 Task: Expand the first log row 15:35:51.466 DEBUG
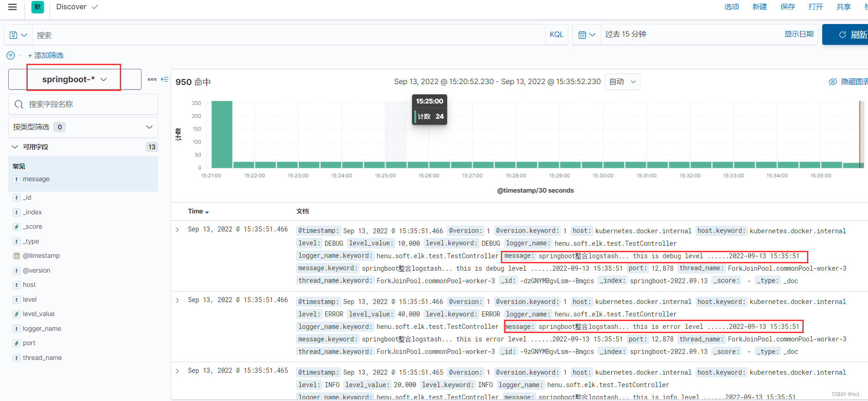[x=178, y=230]
